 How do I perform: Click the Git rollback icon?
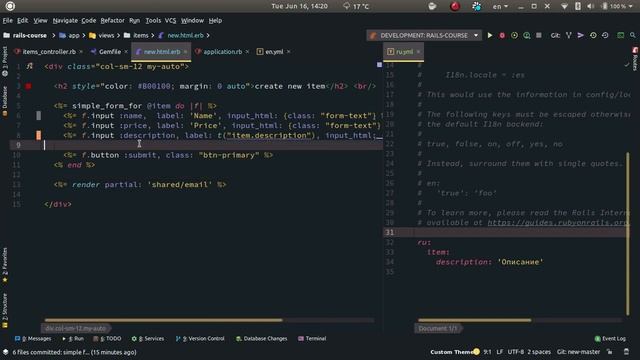pyautogui.click(x=605, y=36)
